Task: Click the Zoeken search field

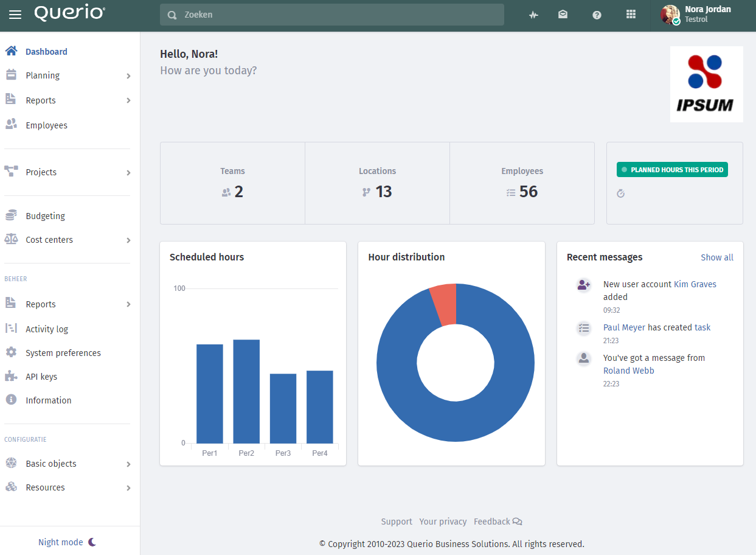Action: (x=332, y=15)
